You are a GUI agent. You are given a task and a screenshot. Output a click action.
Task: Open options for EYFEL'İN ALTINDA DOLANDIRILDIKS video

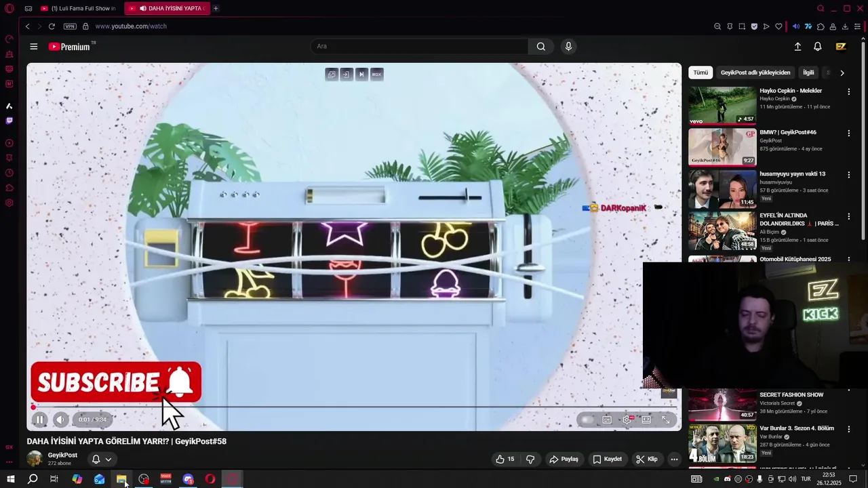848,216
